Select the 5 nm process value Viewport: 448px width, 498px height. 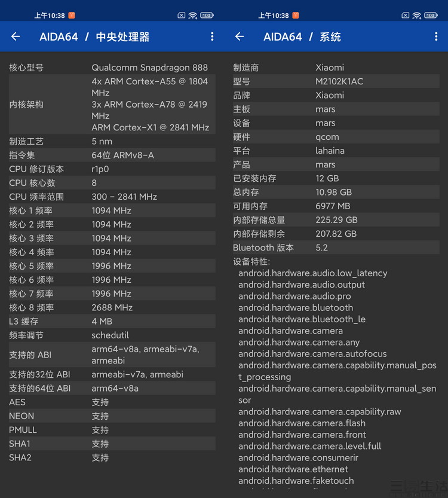click(x=102, y=141)
